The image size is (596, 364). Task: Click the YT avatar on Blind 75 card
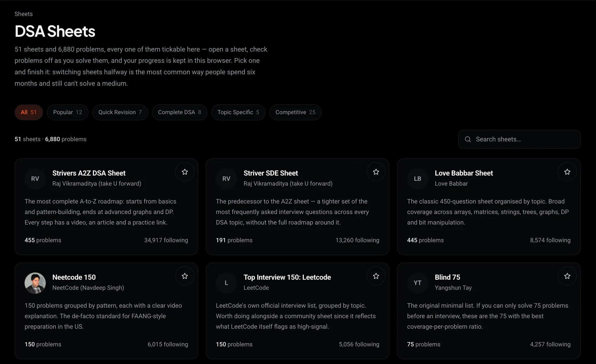point(418,283)
